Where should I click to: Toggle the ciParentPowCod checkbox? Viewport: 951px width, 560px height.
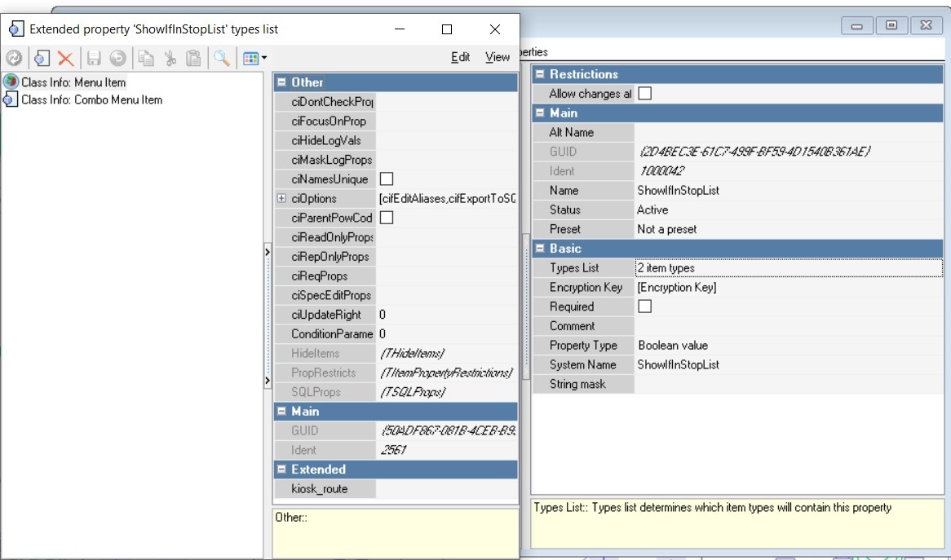(387, 218)
